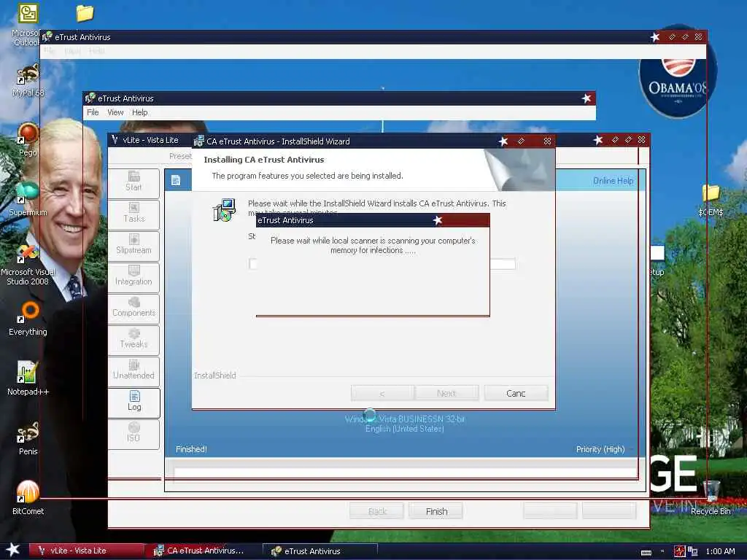Switch to vLite - Vista Lite taskbar button
The height and width of the screenshot is (560, 747).
click(x=86, y=551)
